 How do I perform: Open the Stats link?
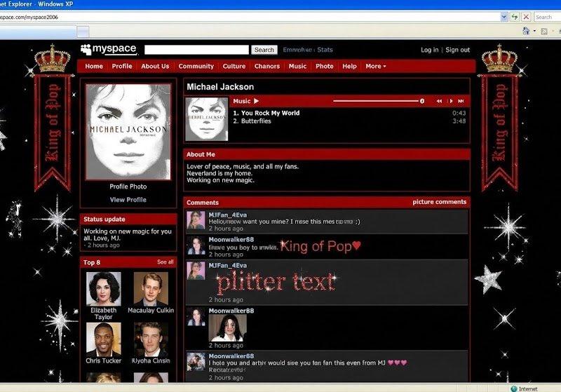(x=325, y=50)
